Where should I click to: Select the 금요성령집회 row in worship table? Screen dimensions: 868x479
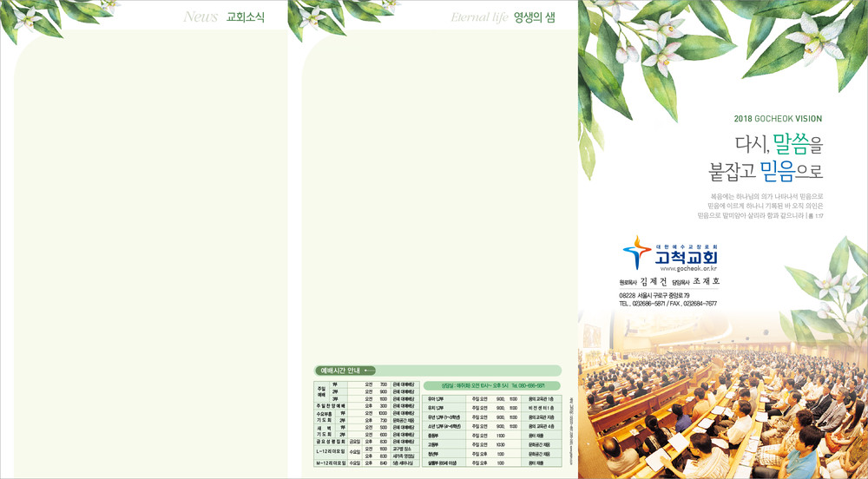(366, 441)
